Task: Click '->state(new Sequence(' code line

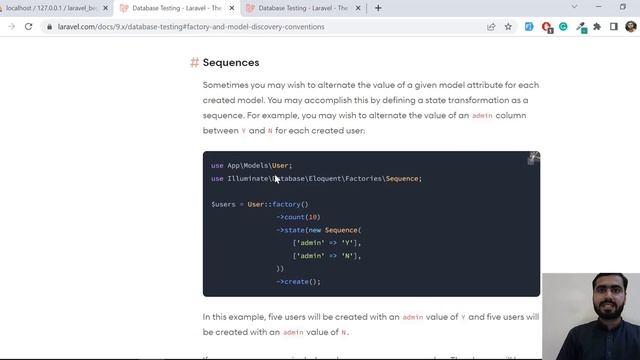Action: [319, 230]
